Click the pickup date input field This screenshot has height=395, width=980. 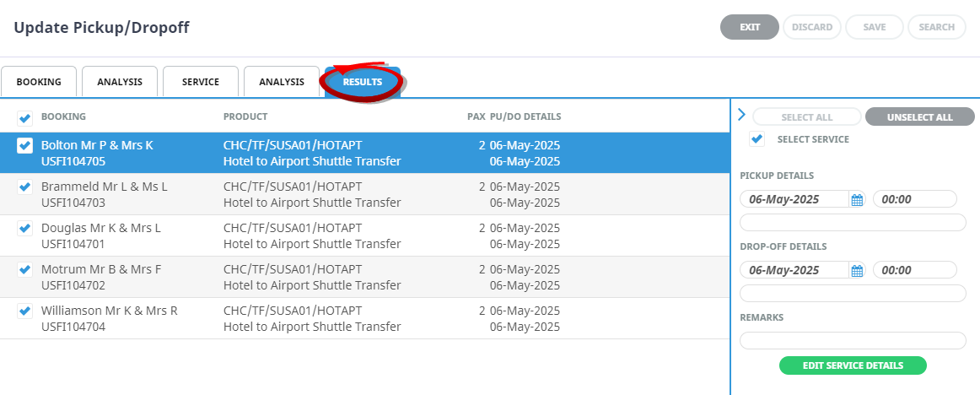793,200
